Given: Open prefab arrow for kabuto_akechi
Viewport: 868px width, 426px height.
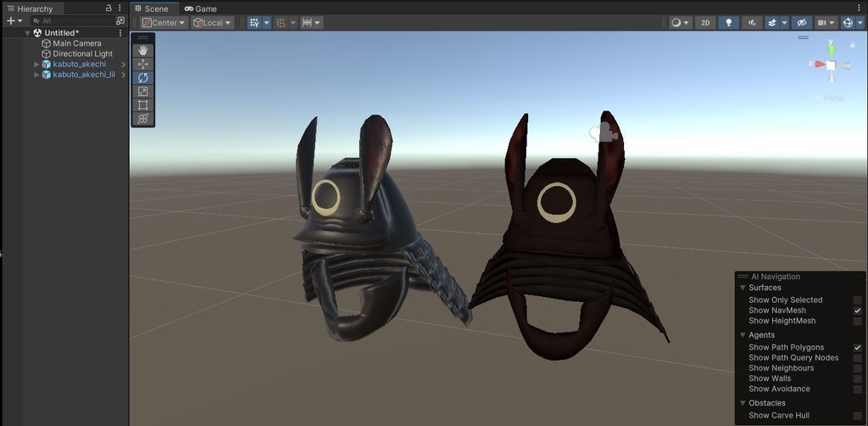Looking at the screenshot, I should [x=124, y=64].
